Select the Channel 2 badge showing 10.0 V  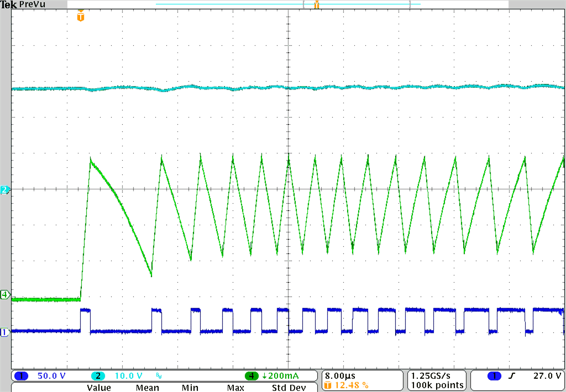coord(119,375)
